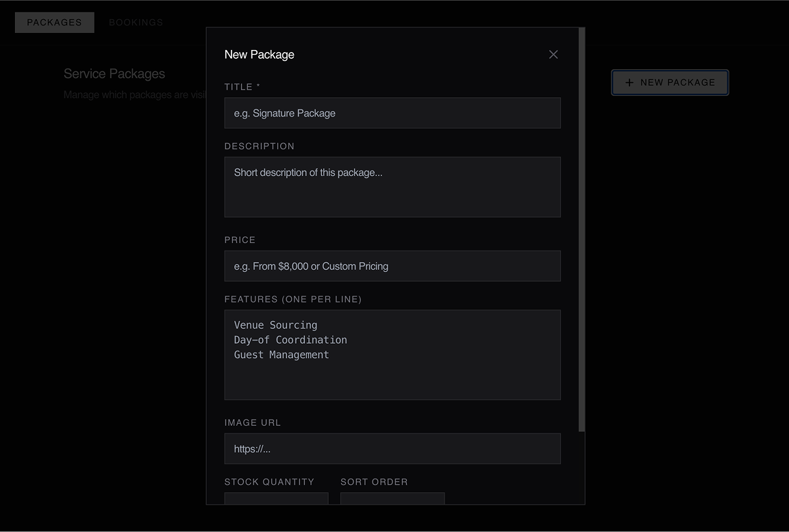Viewport: 789px width, 532px height.
Task: Switch to the Bookings tab
Action: 136,23
